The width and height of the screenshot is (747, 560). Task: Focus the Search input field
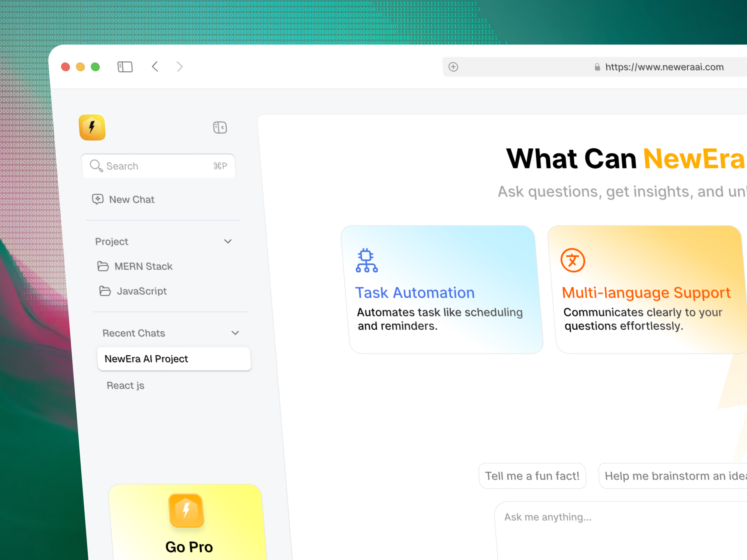tap(158, 166)
